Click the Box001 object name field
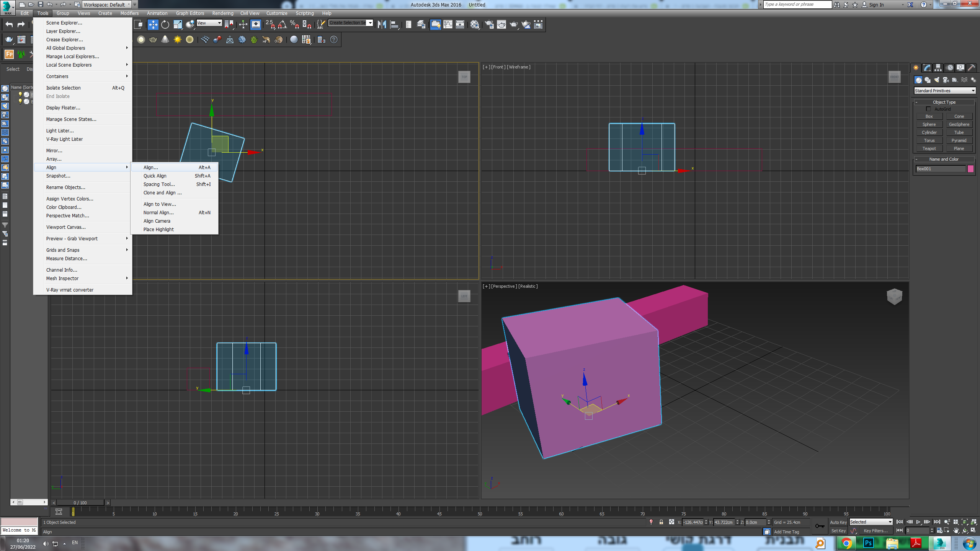The width and height of the screenshot is (980, 551). click(940, 169)
